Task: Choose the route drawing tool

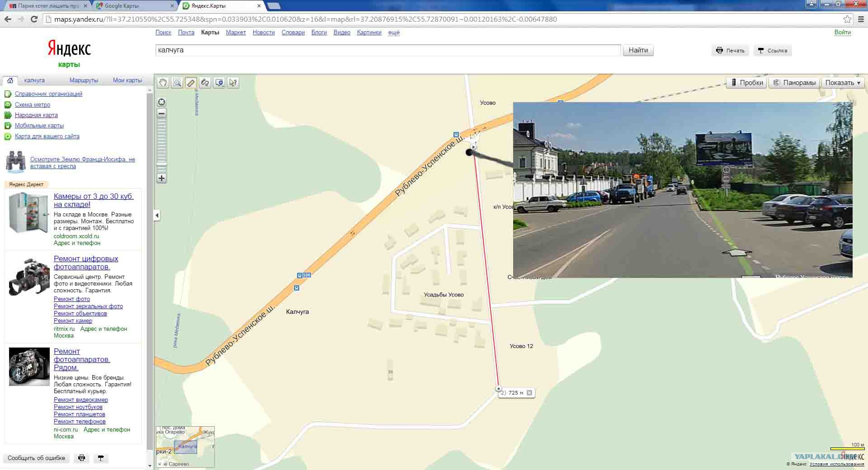Action: click(205, 83)
